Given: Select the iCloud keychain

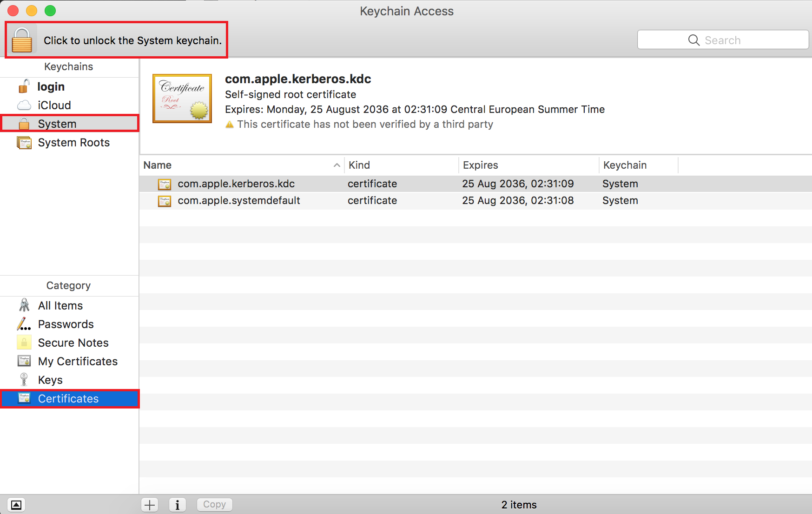Looking at the screenshot, I should pyautogui.click(x=69, y=105).
